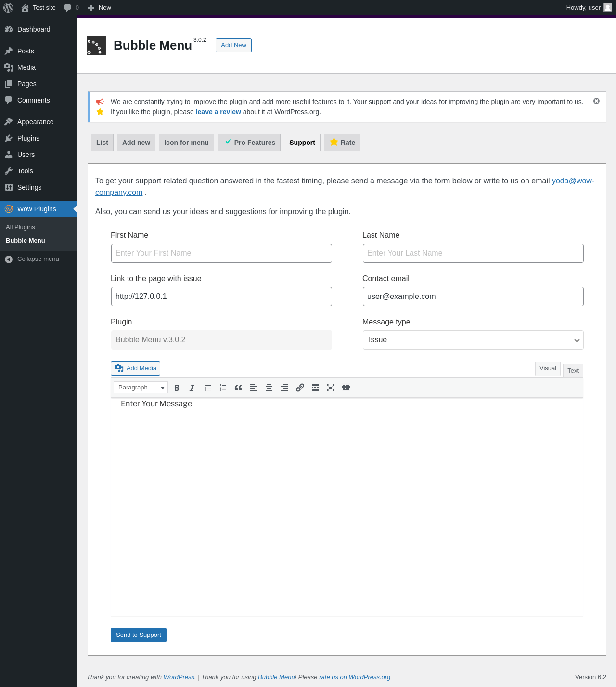Select Wow Plugins in the sidebar
This screenshot has width=616, height=687.
point(38,209)
